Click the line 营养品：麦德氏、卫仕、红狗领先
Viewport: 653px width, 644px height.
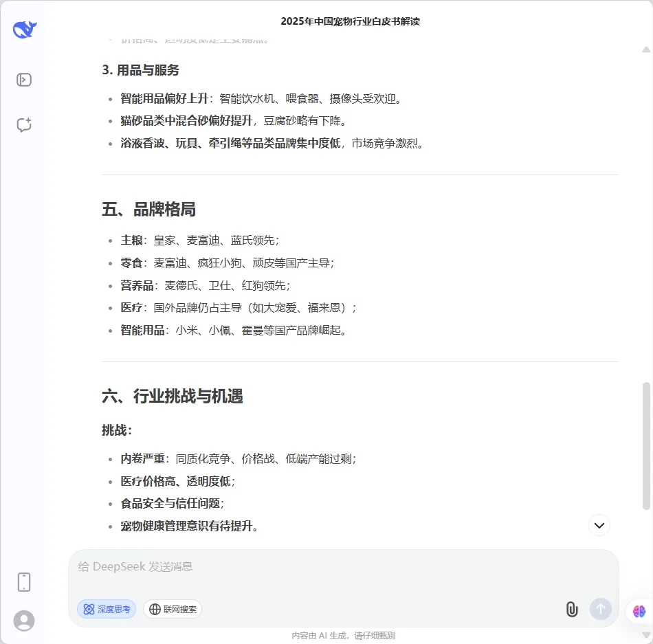(x=206, y=285)
